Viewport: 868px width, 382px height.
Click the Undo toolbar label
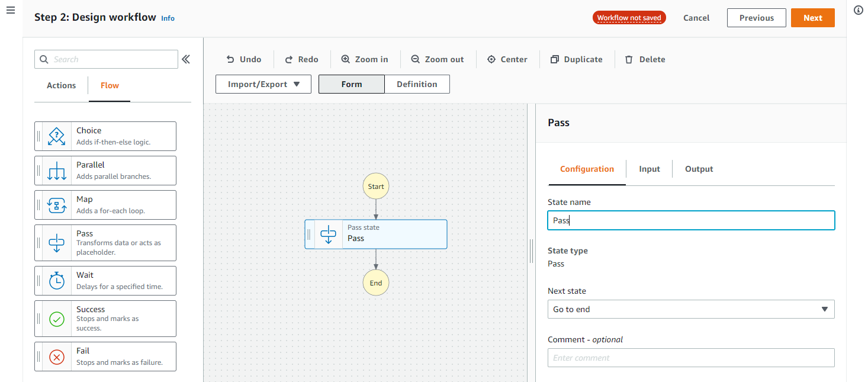250,59
